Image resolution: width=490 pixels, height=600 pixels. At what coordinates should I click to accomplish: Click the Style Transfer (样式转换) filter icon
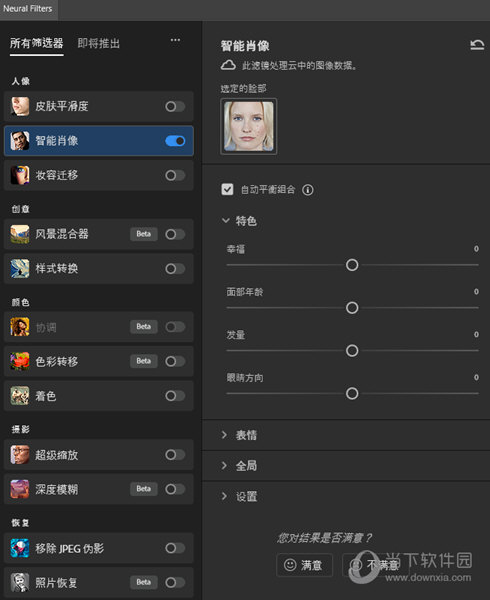coord(20,269)
